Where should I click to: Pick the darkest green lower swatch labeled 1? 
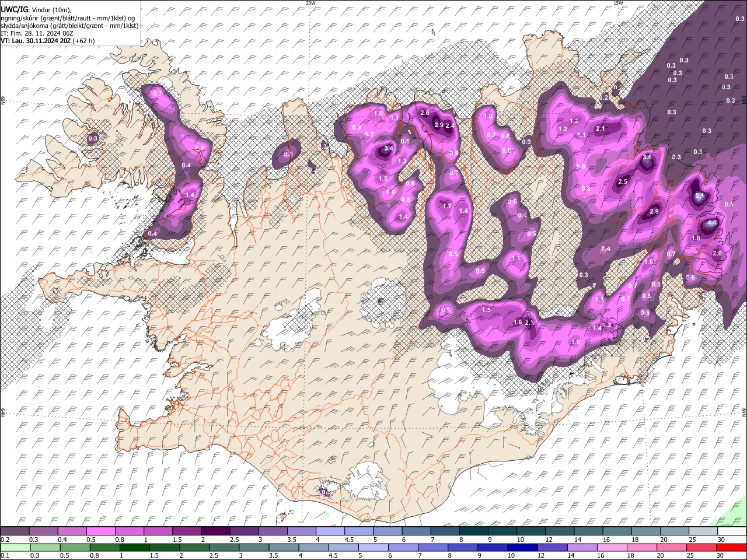tap(134, 547)
